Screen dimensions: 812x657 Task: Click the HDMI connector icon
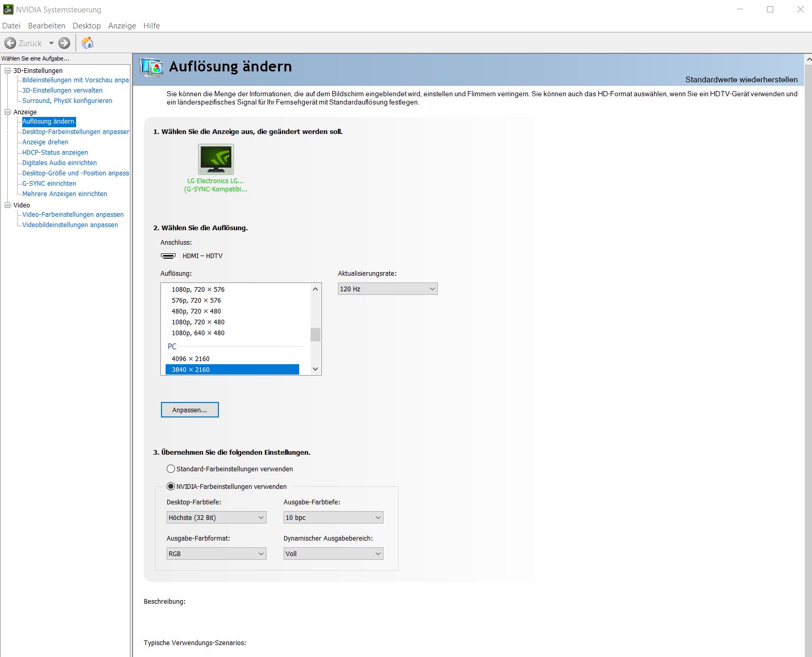(168, 256)
